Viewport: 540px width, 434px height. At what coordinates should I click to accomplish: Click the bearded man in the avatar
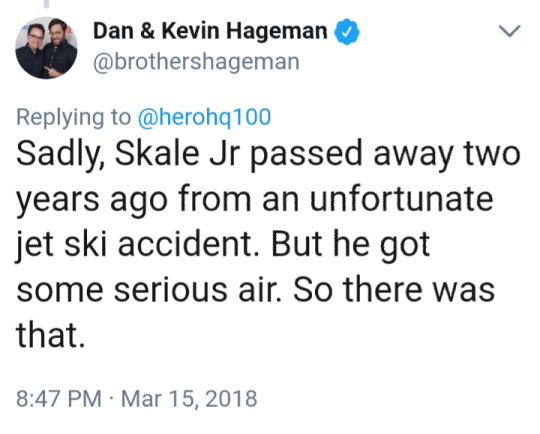point(60,46)
